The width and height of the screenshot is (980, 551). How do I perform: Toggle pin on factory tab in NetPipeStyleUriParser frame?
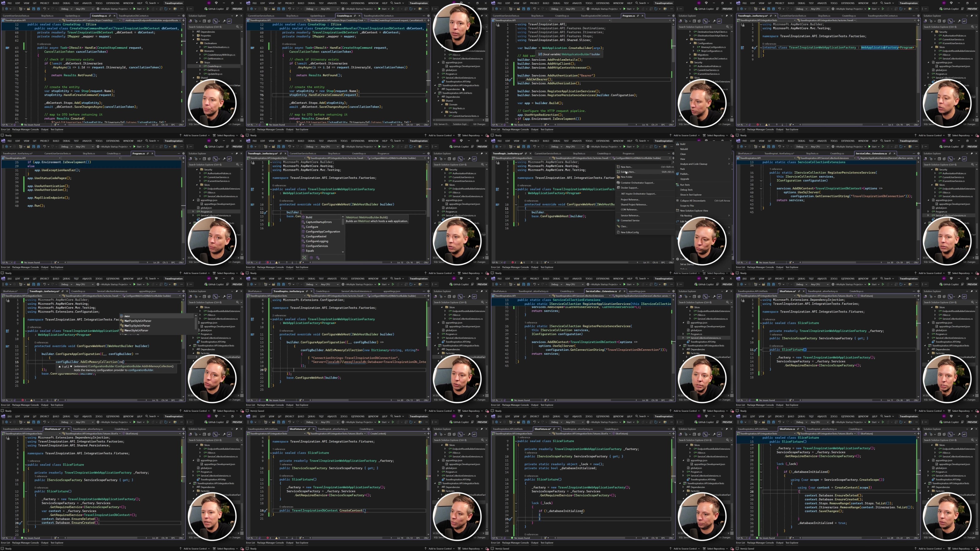tap(62, 291)
